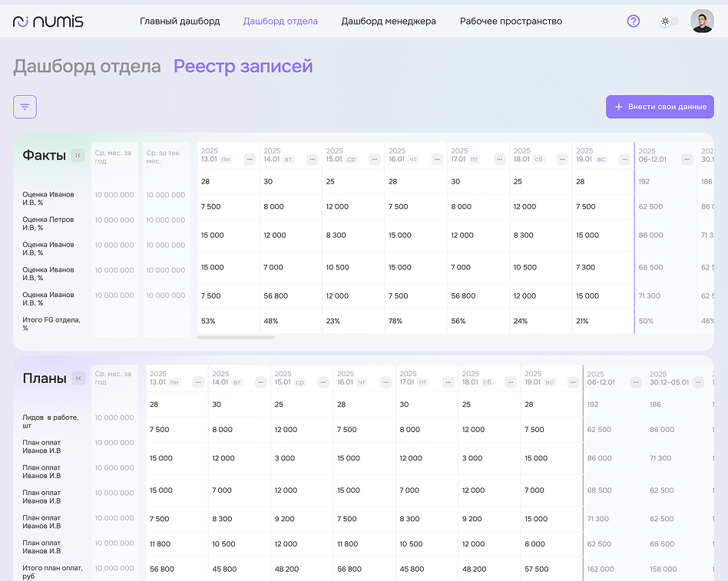Open user profile avatar
728x581 pixels.
tap(701, 21)
